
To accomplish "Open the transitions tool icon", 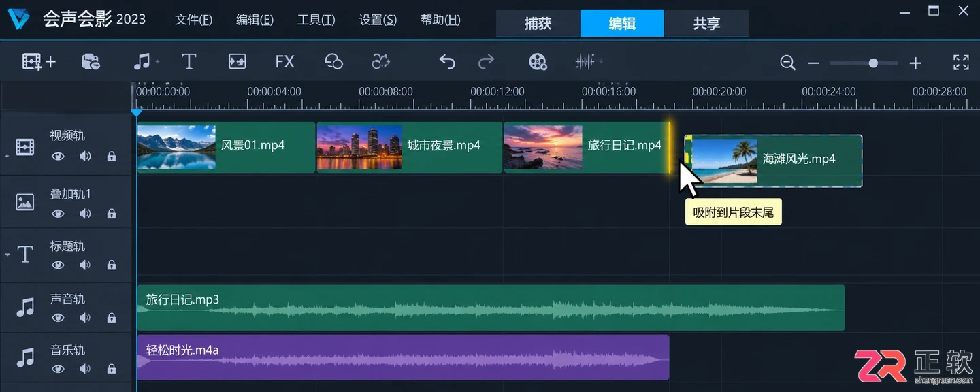I will [237, 62].
